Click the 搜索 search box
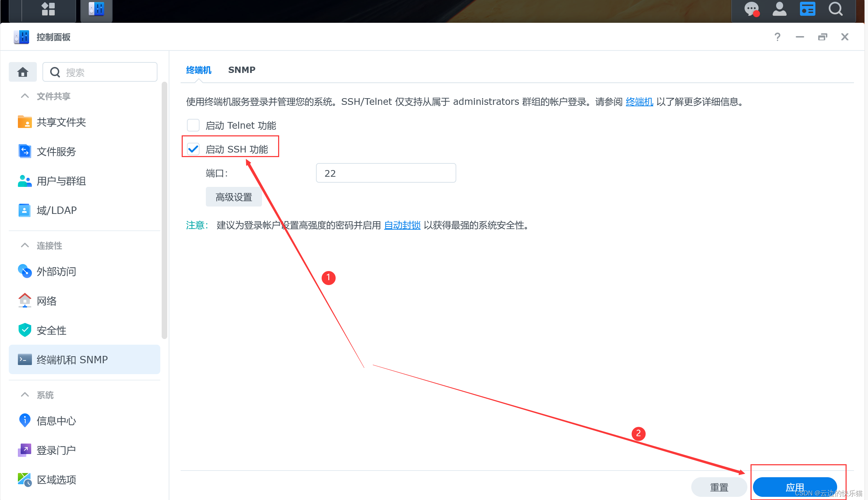This screenshot has height=500, width=868. coord(100,72)
